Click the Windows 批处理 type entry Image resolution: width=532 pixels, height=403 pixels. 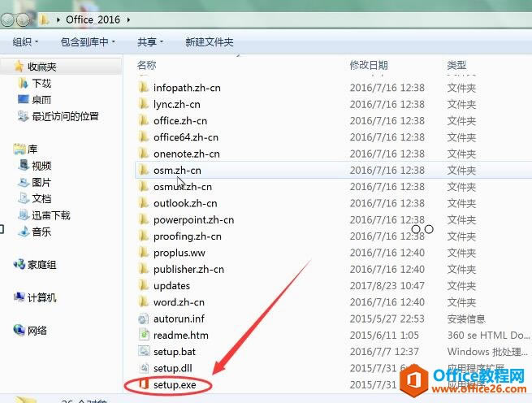click(487, 351)
